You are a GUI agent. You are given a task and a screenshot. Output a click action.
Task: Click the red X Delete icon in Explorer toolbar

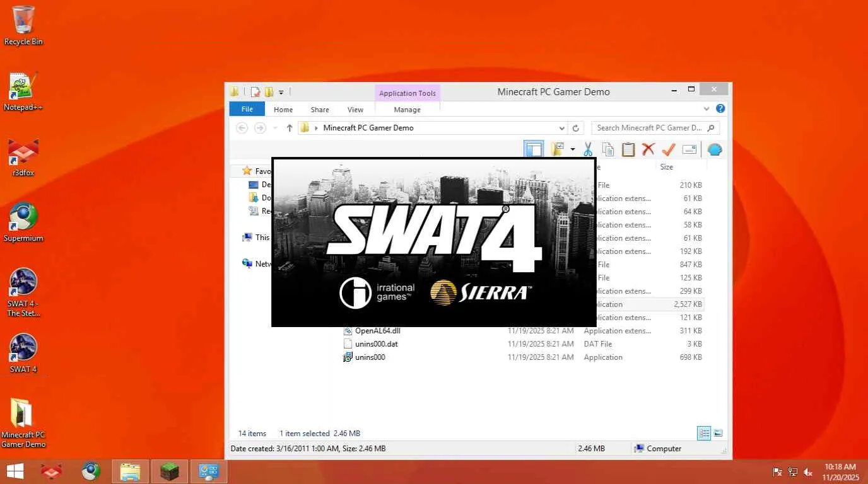coord(648,149)
